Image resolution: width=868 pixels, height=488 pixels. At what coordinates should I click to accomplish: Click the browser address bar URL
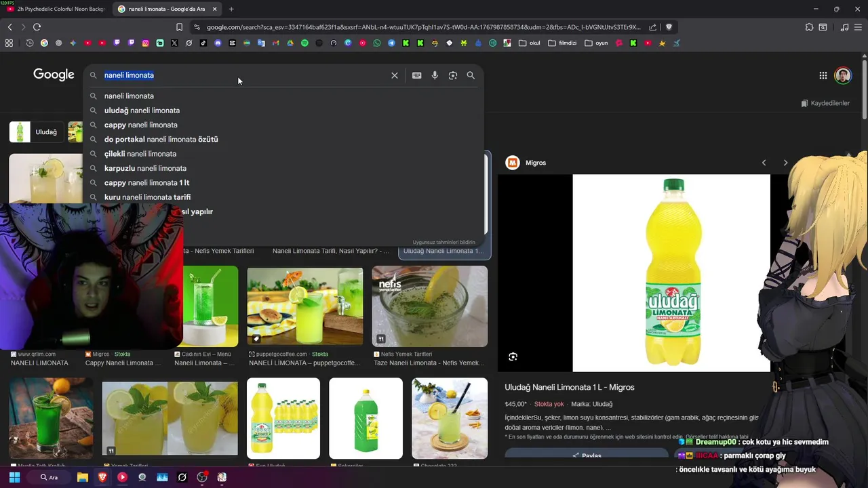pyautogui.click(x=423, y=27)
